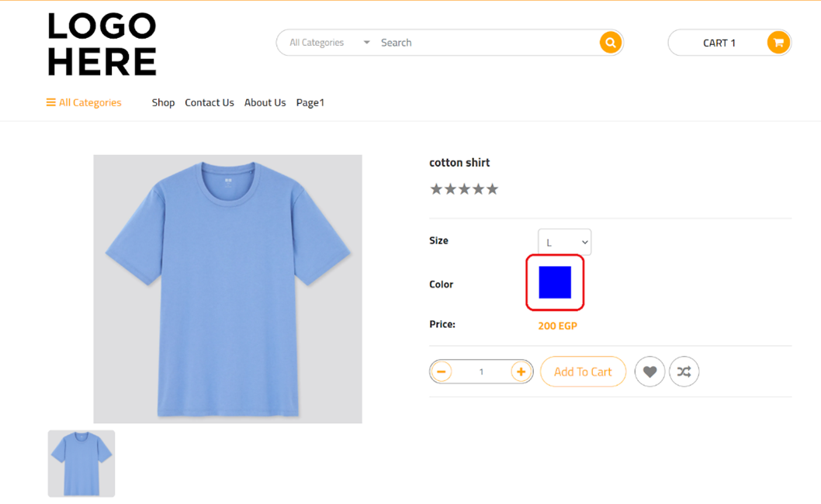Expand the All Categories search dropdown

(330, 43)
